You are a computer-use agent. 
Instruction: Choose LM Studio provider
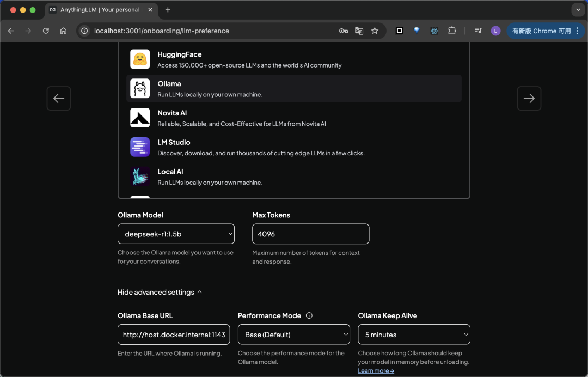(293, 147)
